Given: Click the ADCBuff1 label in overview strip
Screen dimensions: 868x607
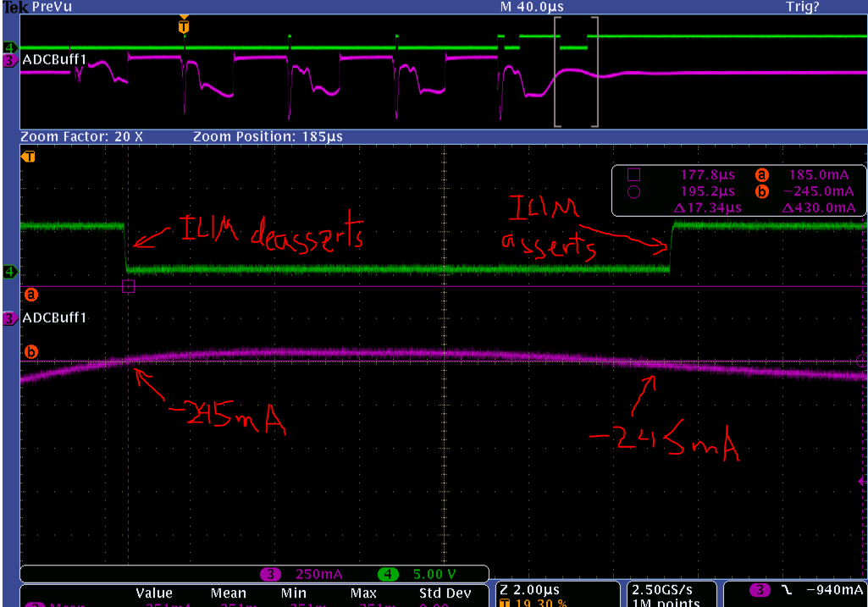Looking at the screenshot, I should click(x=54, y=60).
